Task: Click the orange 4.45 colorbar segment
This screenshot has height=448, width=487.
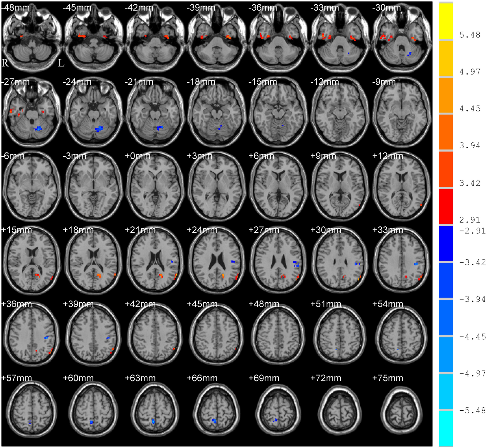Action: (446, 95)
